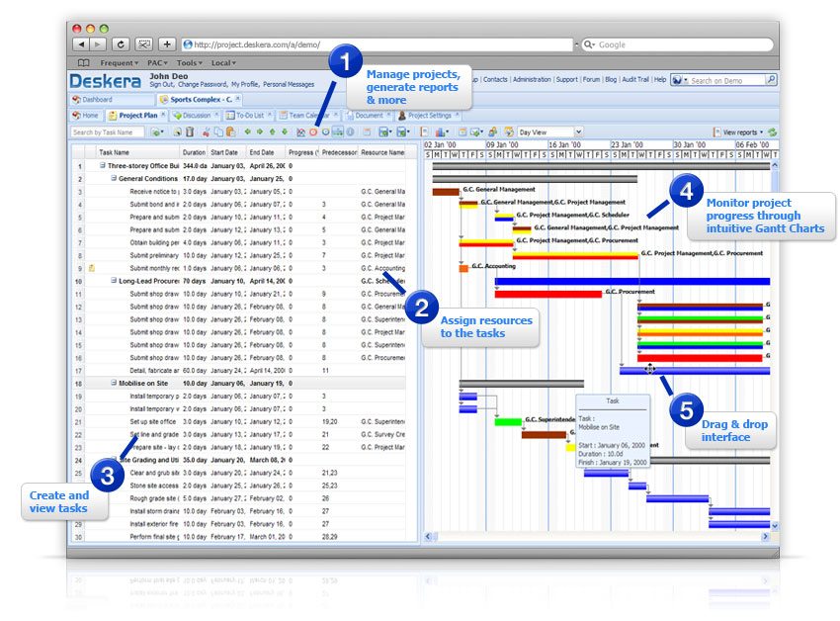840x621 pixels.
Task: Click the Administration link
Action: click(532, 79)
